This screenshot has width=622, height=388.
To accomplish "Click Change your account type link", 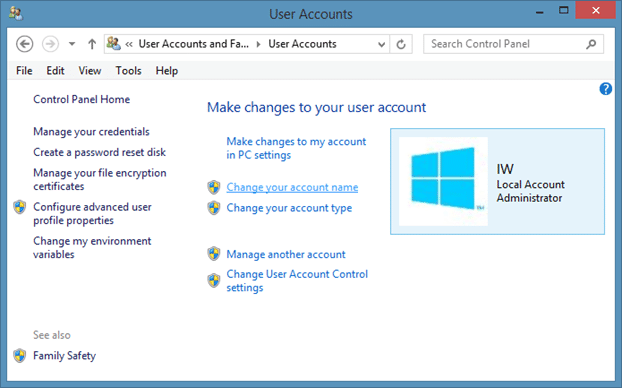I will pyautogui.click(x=289, y=208).
